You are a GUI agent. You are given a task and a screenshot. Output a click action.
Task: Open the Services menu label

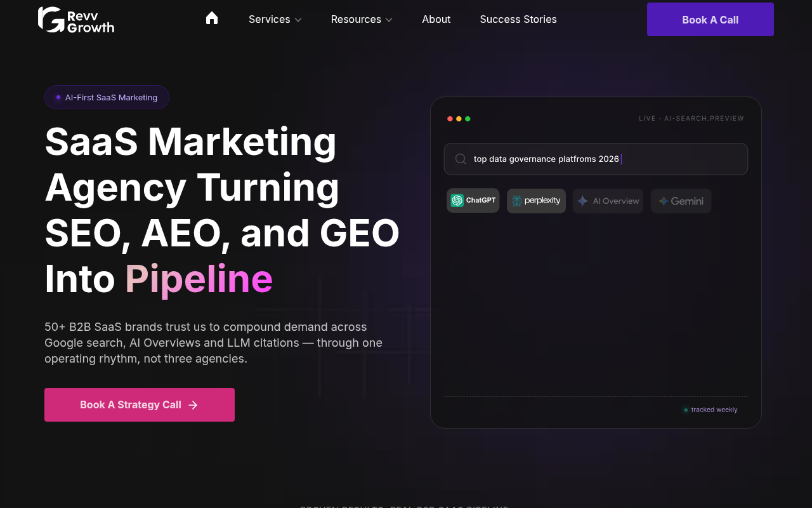point(269,19)
